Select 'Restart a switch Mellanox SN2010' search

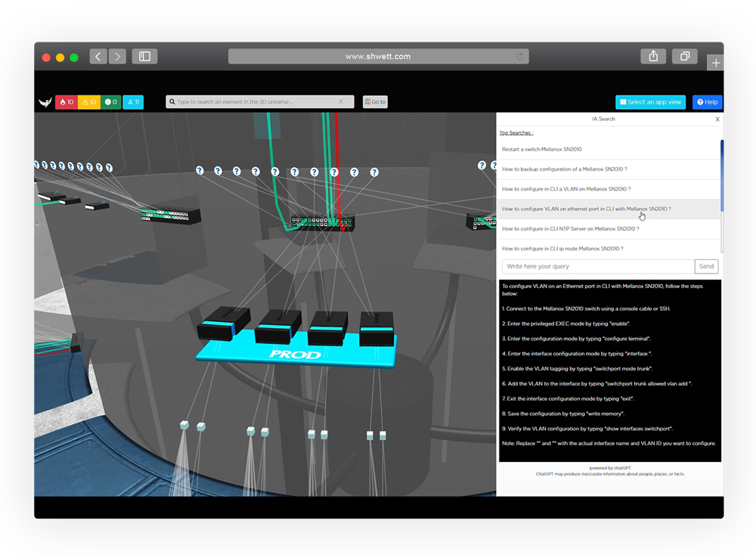point(609,150)
